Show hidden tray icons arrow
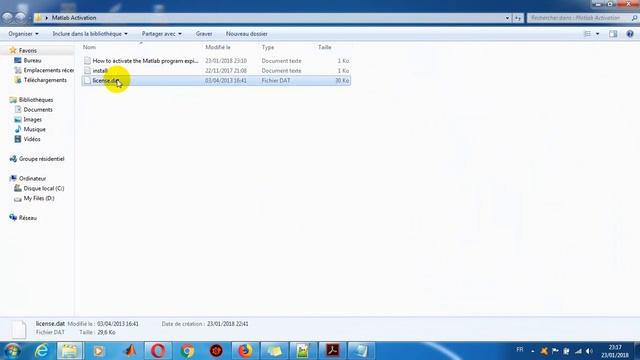640x360 pixels. (x=532, y=351)
